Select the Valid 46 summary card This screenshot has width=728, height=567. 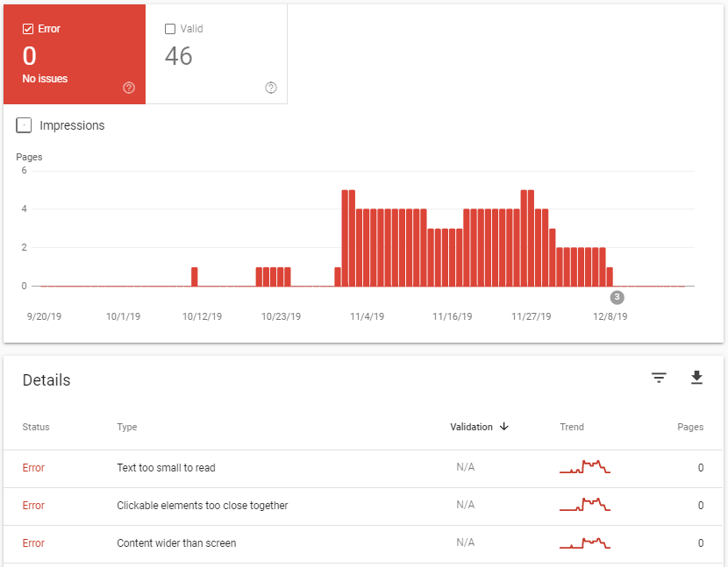217,54
